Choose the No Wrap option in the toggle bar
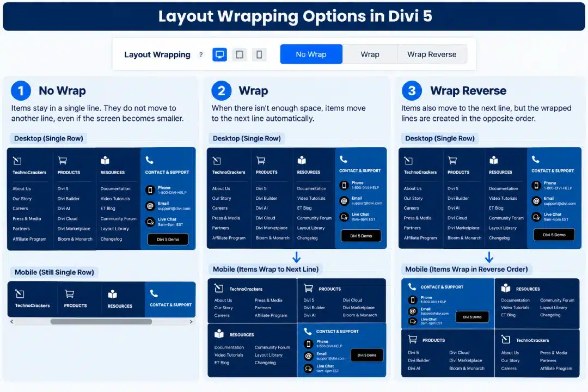Image resolution: width=588 pixels, height=392 pixels. (x=311, y=54)
